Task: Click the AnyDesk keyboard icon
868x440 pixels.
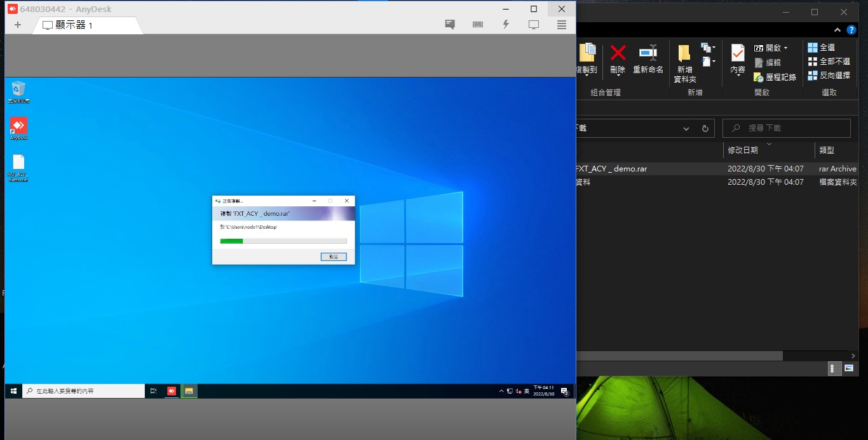Action: (478, 25)
